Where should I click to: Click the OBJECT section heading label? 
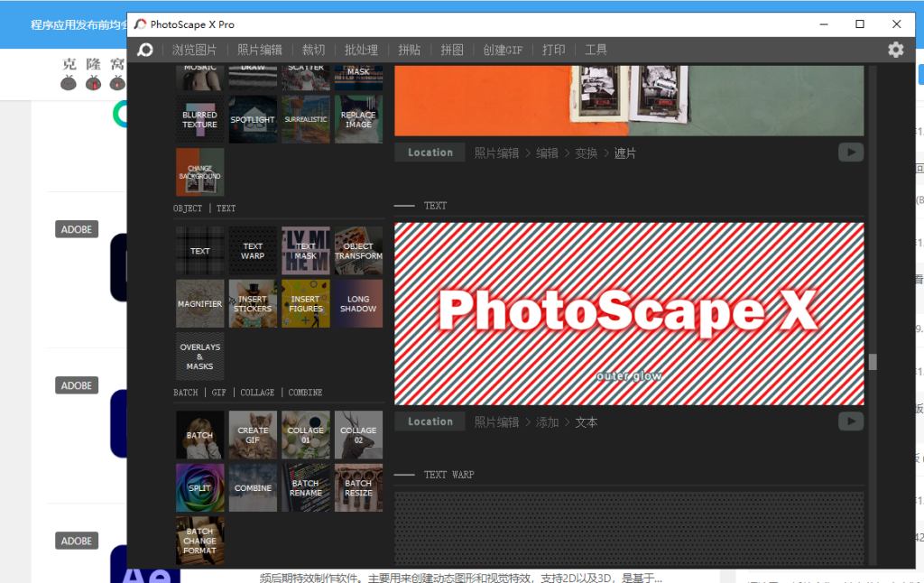pyautogui.click(x=188, y=208)
